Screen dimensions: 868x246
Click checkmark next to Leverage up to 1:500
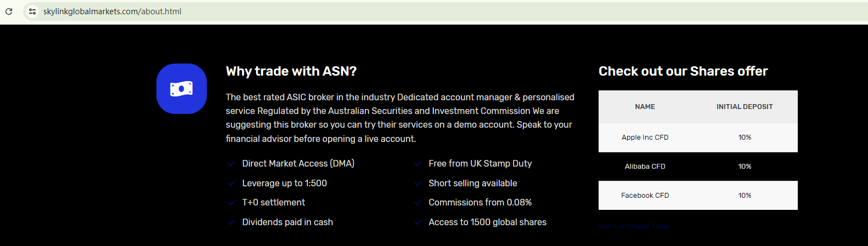pos(232,184)
